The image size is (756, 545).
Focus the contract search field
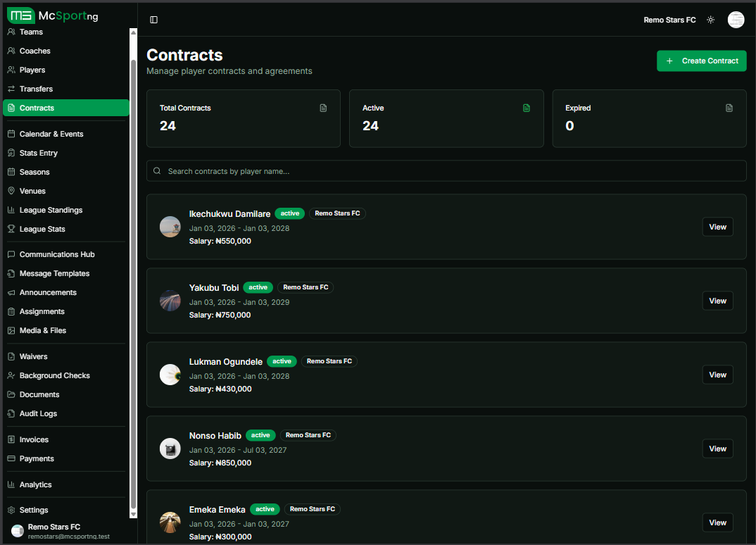click(446, 171)
